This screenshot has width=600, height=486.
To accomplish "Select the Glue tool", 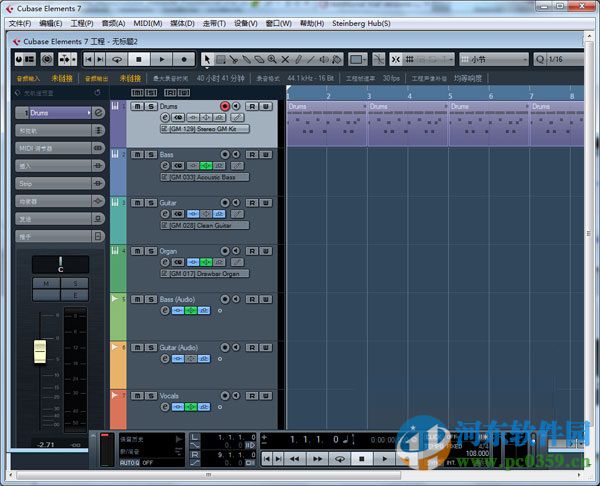I will pos(246,59).
